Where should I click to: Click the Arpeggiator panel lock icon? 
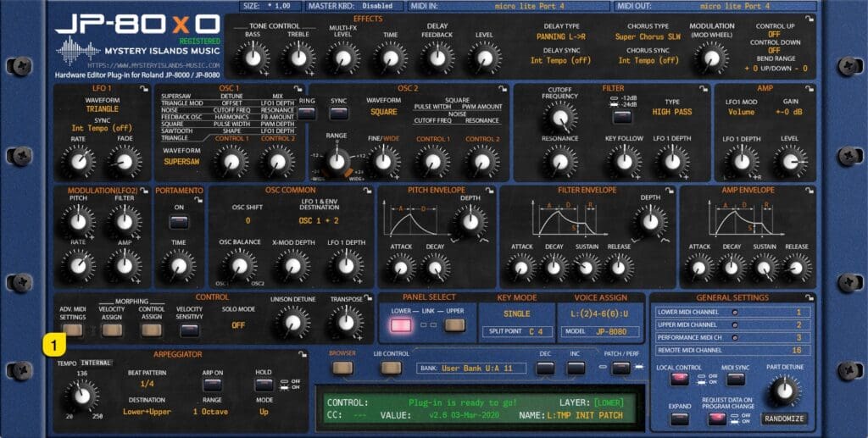click(x=303, y=354)
